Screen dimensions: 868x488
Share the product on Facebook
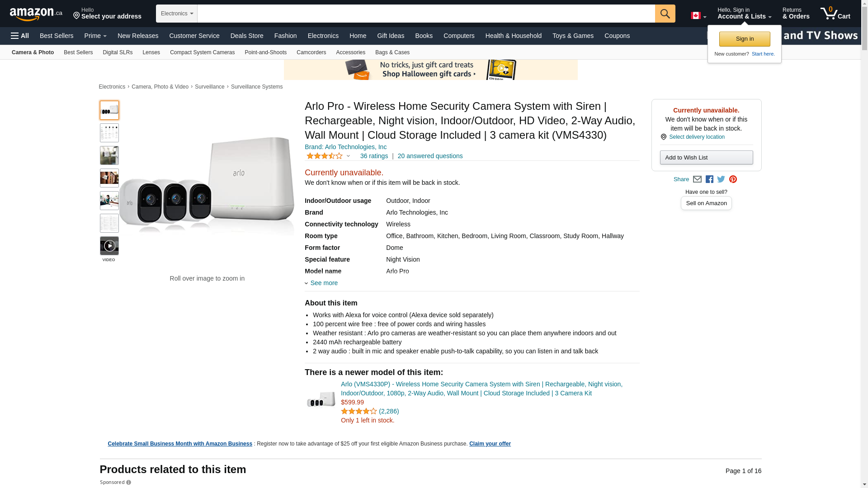[709, 179]
